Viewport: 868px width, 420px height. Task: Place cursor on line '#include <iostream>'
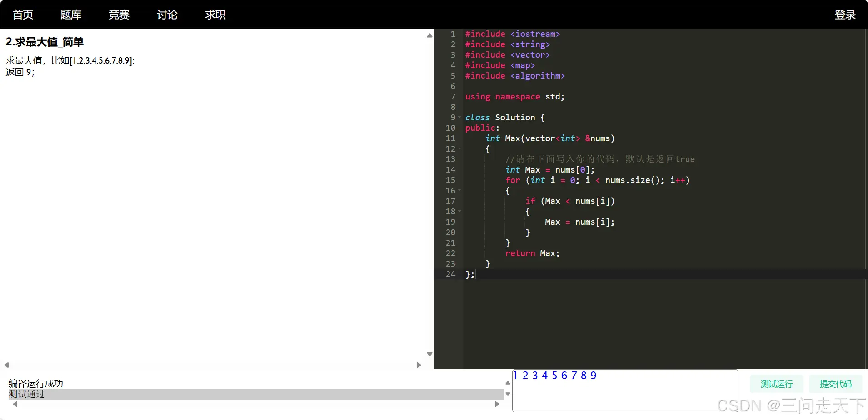click(512, 34)
